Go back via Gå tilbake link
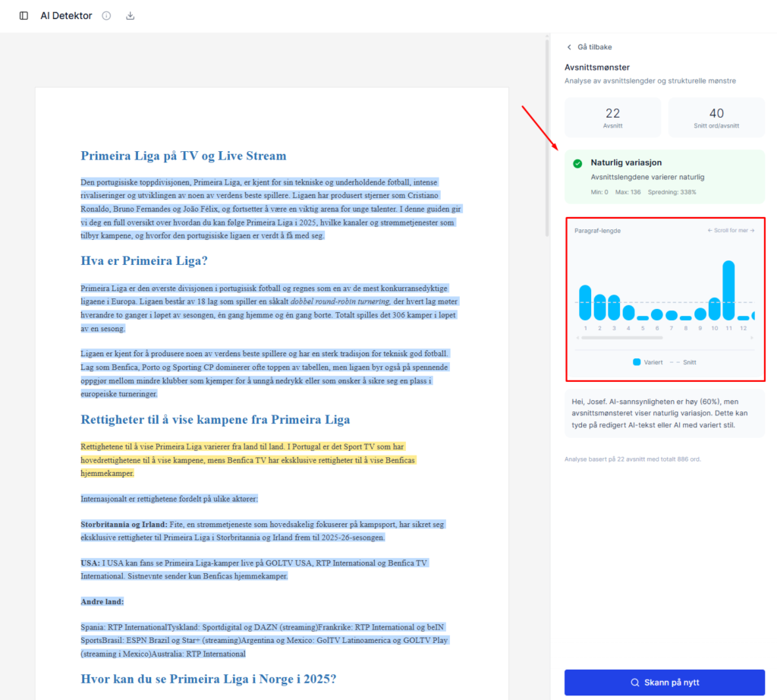This screenshot has height=700, width=777. click(x=594, y=47)
